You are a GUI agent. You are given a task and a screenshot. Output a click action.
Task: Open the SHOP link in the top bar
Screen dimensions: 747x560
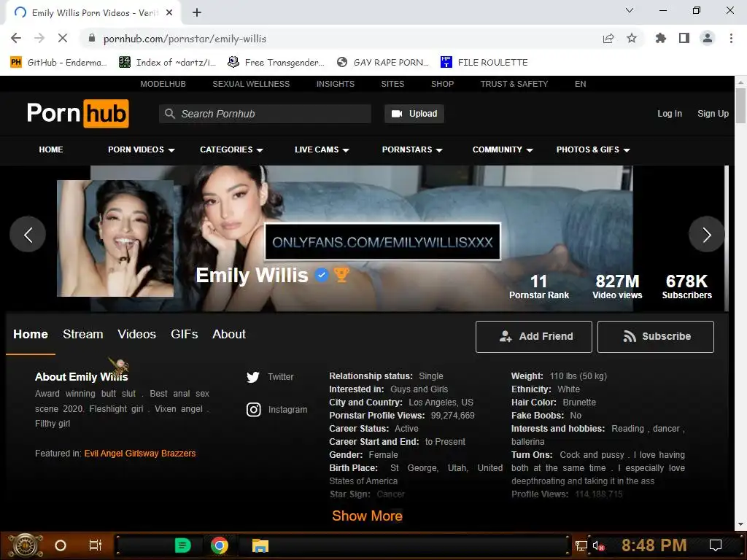pos(443,84)
